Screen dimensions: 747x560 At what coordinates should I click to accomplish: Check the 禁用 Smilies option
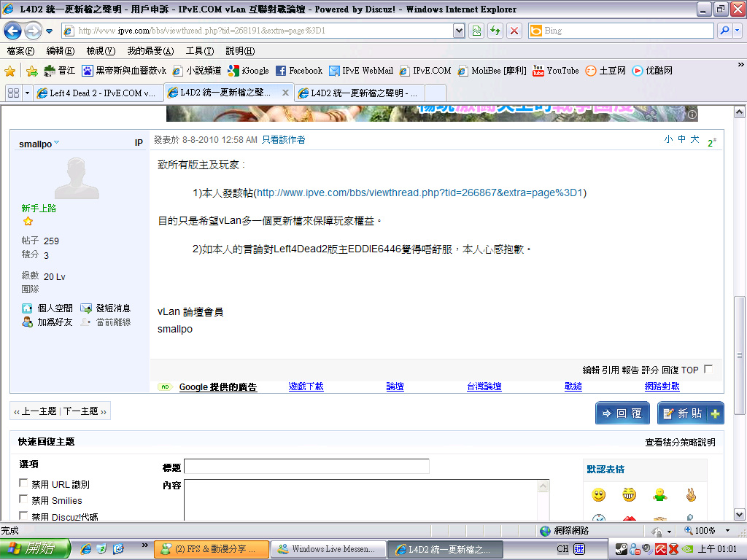tap(24, 499)
